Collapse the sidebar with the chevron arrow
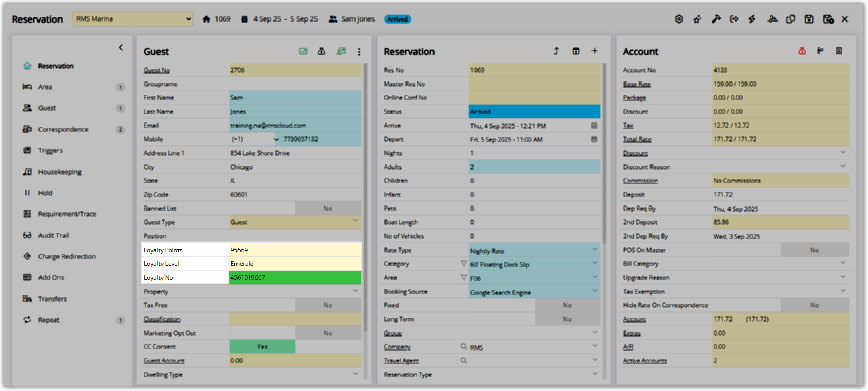The width and height of the screenshot is (868, 391). (121, 47)
